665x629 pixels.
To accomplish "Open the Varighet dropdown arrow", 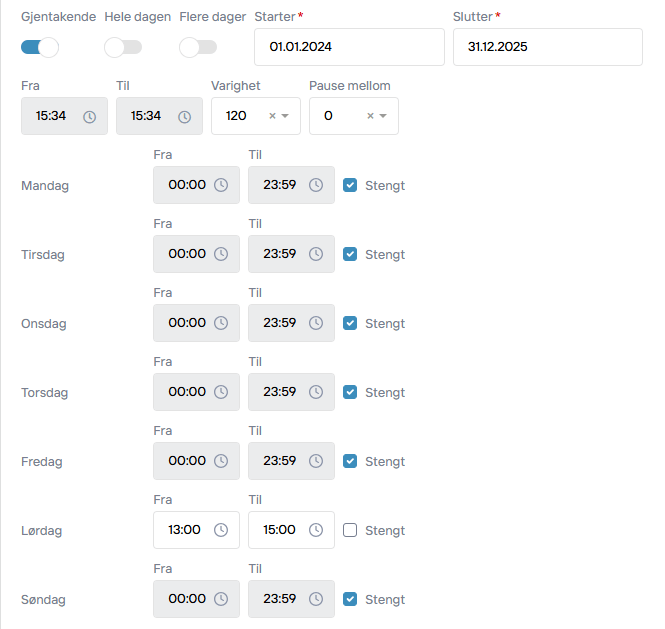I will (286, 116).
